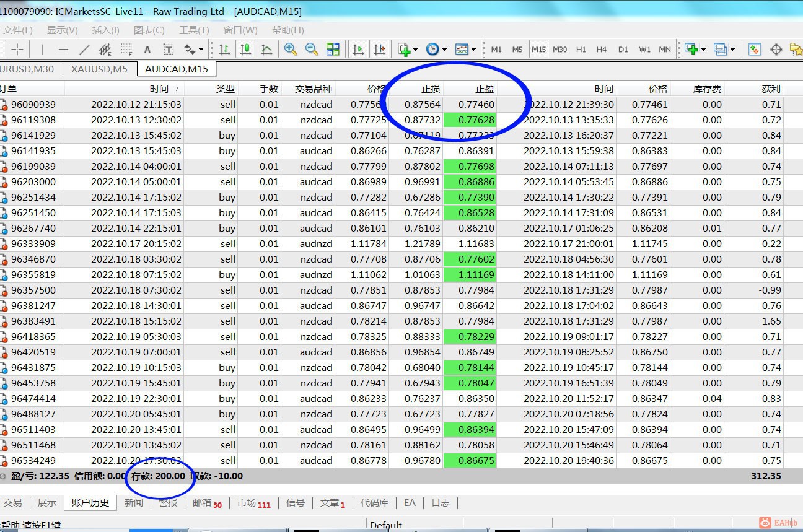The image size is (803, 532).
Task: Click the zoom in magnifier icon
Action: pos(290,50)
